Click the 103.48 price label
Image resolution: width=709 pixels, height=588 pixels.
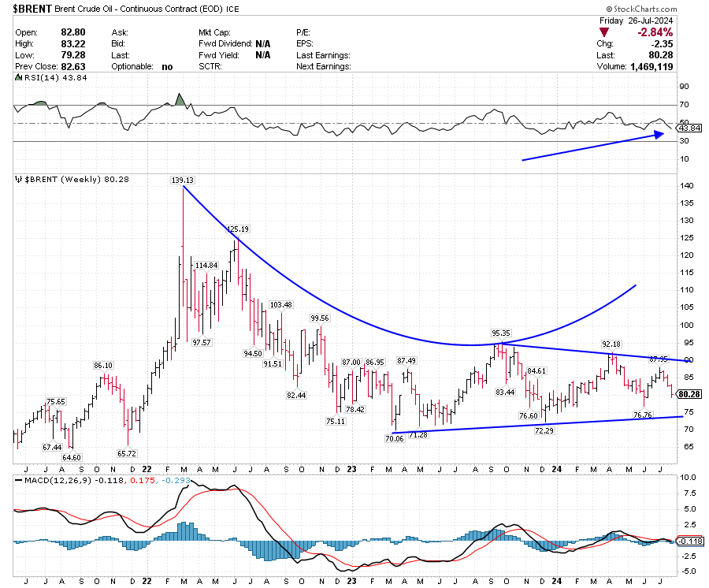(x=281, y=305)
